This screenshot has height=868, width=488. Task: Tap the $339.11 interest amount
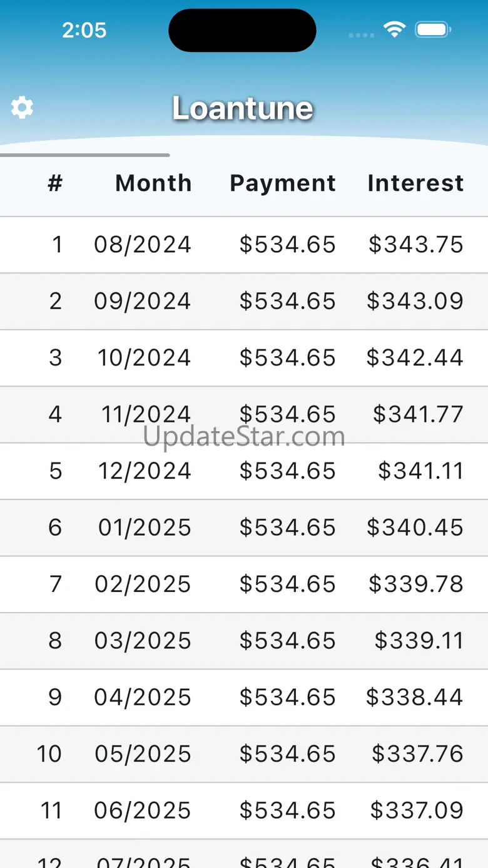tap(419, 641)
